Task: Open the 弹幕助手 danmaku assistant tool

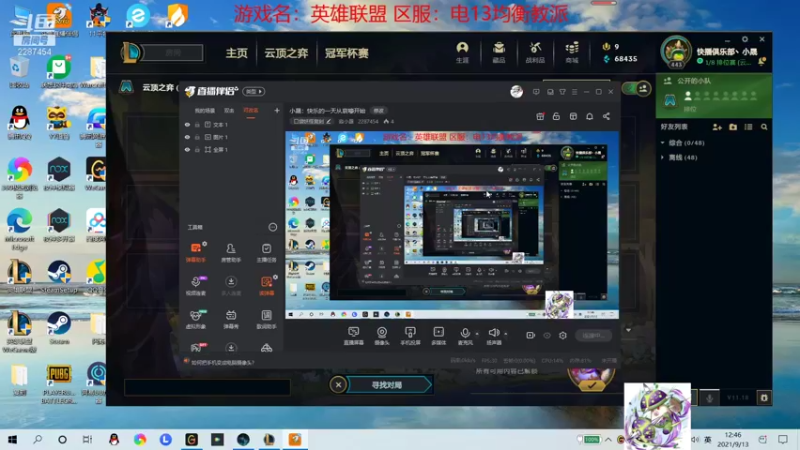Action: pos(196,253)
